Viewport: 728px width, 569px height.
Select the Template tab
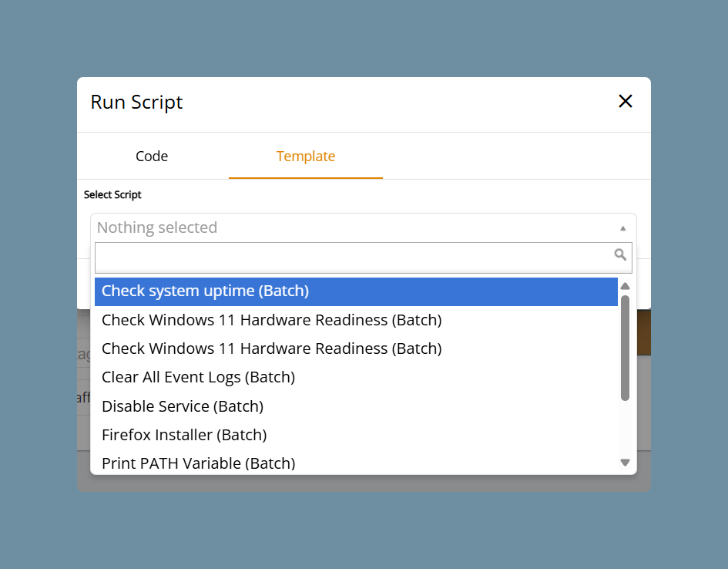click(306, 156)
